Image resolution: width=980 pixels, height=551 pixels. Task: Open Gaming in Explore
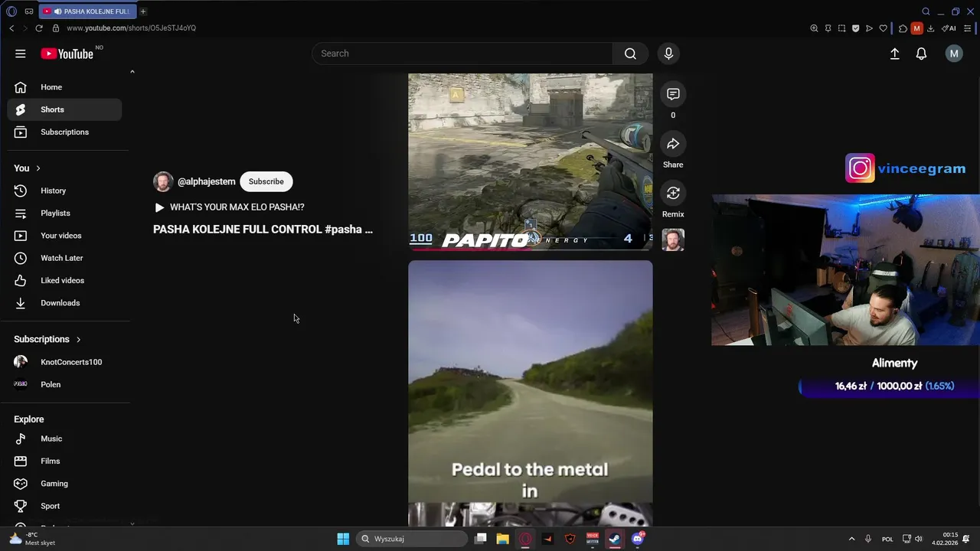64,484
